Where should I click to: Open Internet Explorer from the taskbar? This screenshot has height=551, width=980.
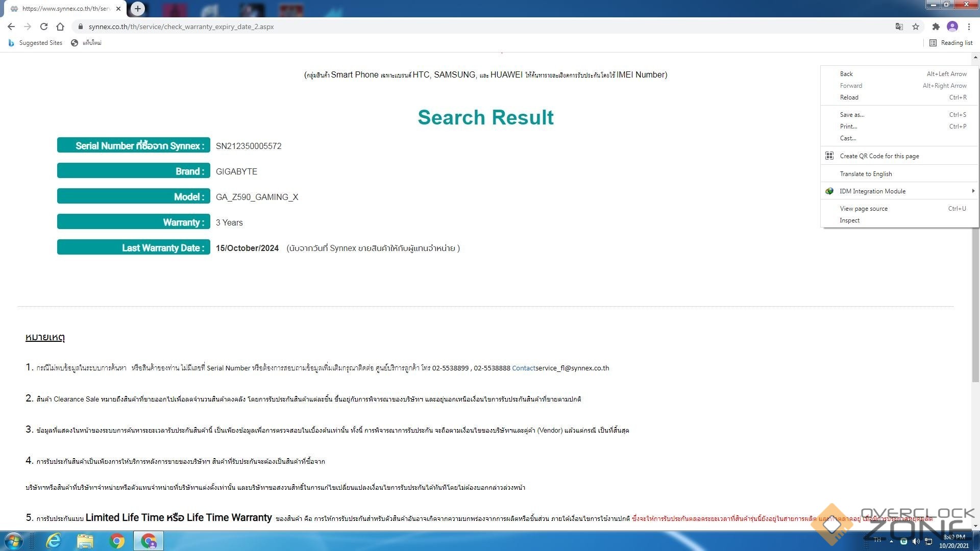click(x=53, y=541)
